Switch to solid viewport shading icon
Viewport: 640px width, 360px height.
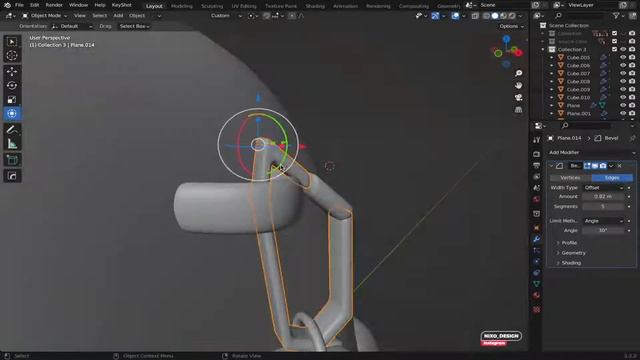point(495,16)
